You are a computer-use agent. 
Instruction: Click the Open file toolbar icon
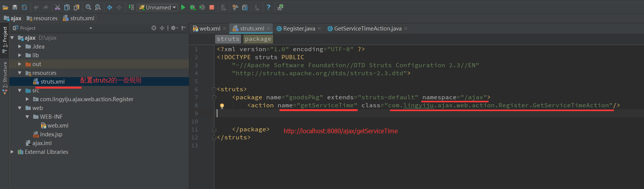[x=5, y=7]
